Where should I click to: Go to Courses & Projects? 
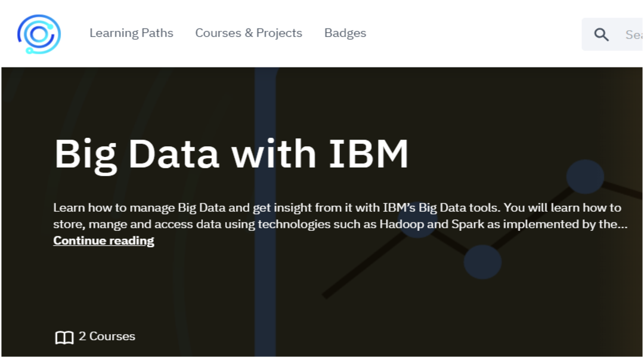coord(249,33)
